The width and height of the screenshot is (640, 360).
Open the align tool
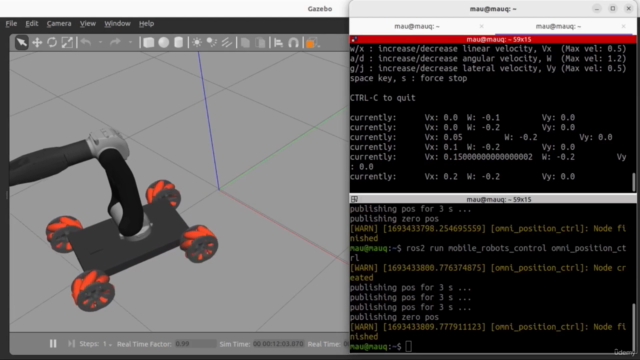[x=278, y=42]
